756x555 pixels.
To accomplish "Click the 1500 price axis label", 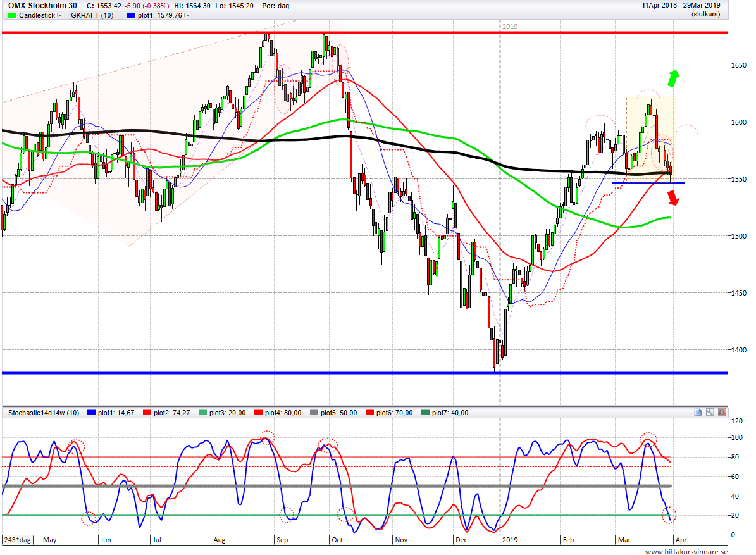I will (x=738, y=236).
